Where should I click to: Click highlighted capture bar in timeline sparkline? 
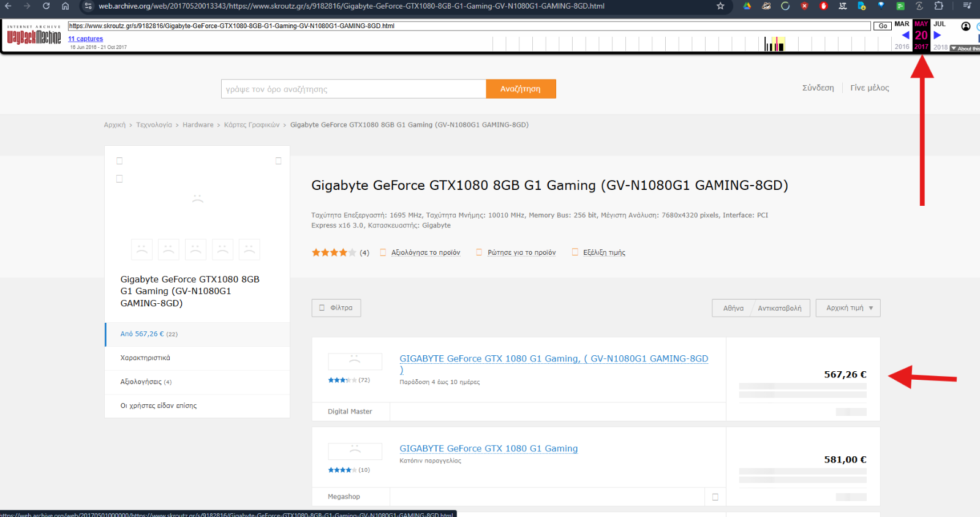click(x=776, y=44)
